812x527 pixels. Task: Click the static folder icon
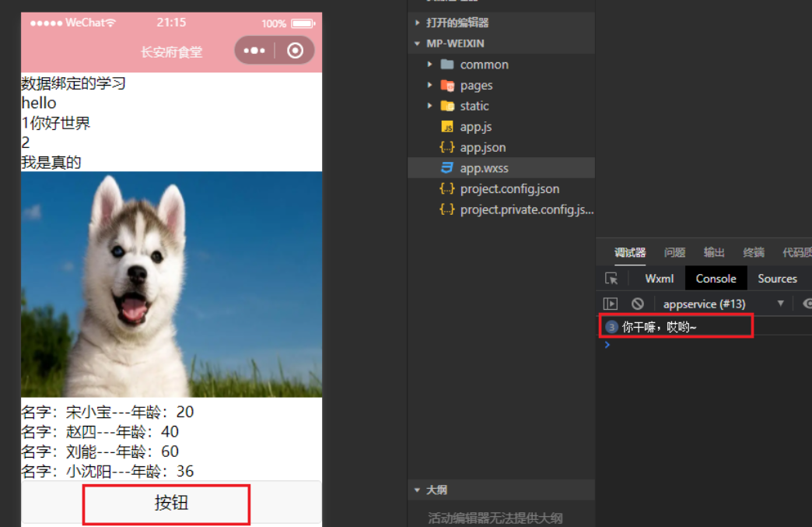pyautogui.click(x=447, y=106)
